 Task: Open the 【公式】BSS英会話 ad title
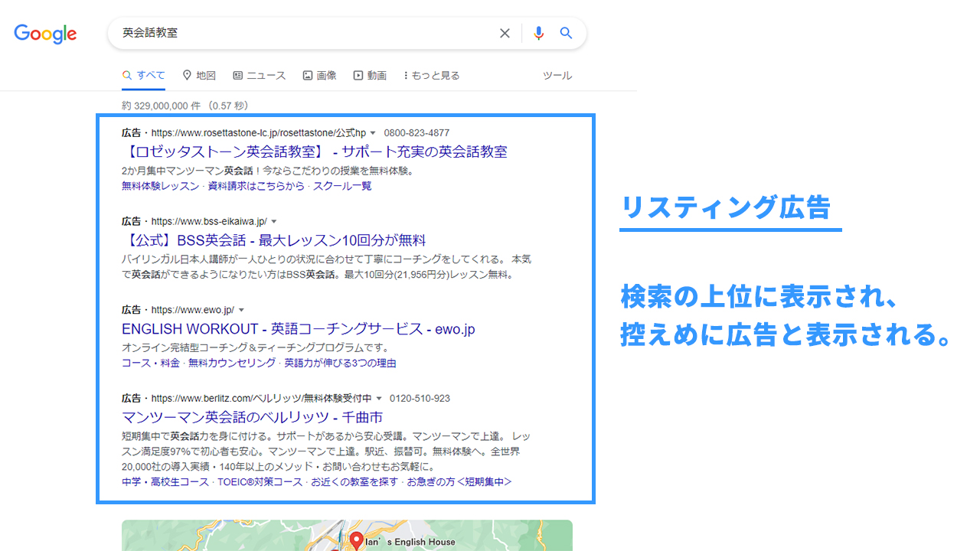(x=274, y=240)
